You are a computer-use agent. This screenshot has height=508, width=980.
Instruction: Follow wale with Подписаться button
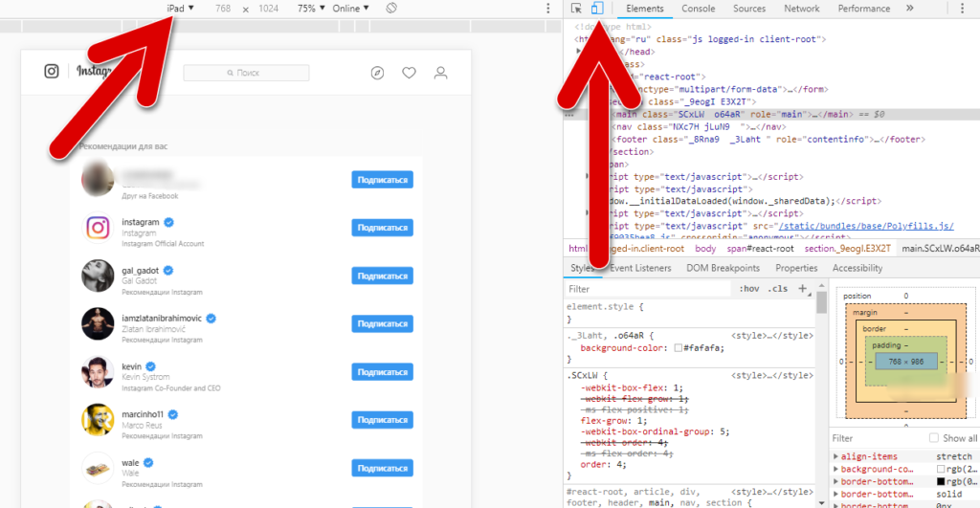click(382, 468)
